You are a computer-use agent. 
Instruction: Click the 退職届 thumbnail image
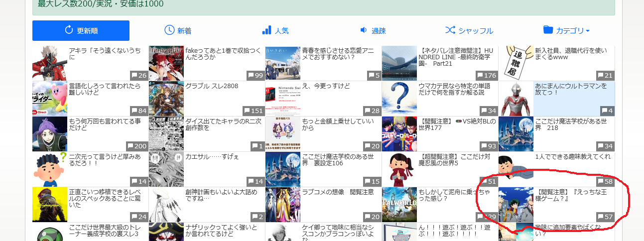pos(516,63)
